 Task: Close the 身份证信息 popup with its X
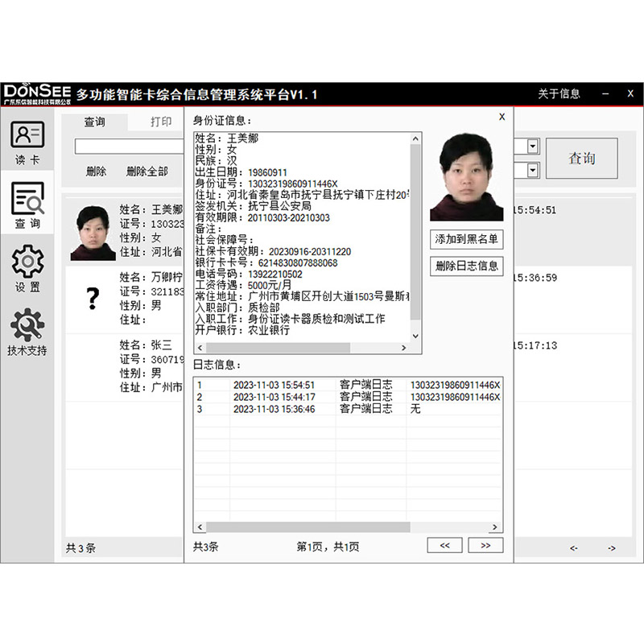tap(502, 117)
